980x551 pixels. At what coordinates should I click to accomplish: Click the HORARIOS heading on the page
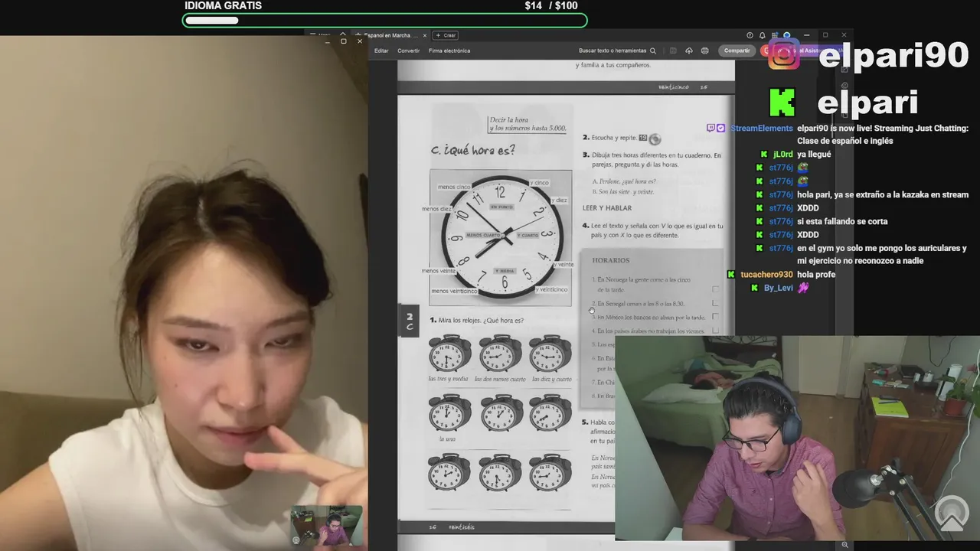coord(610,260)
